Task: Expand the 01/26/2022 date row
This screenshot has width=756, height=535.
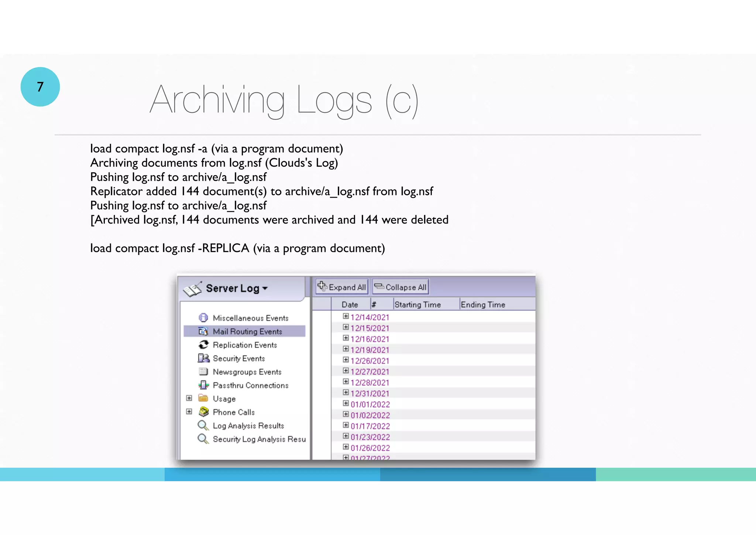Action: [x=346, y=447]
